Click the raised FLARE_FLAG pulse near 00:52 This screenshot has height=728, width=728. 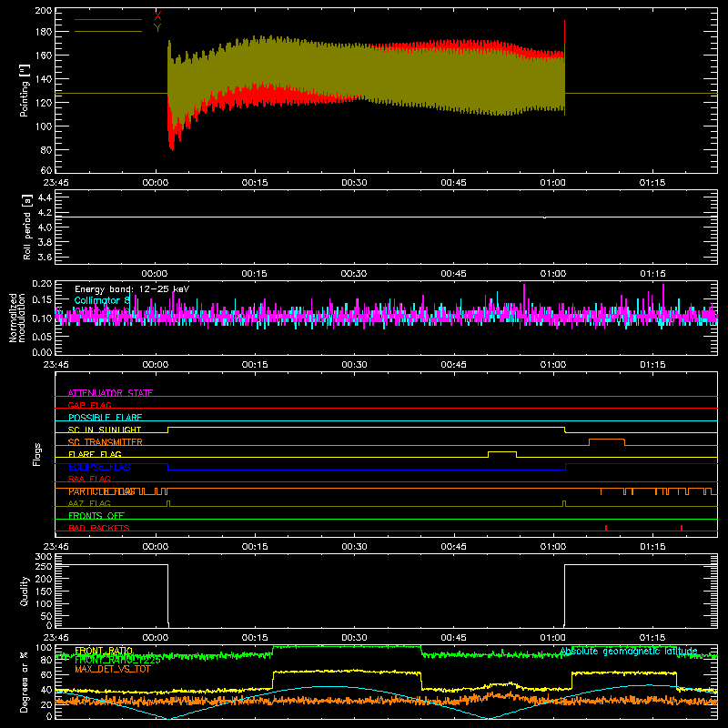pyautogui.click(x=502, y=451)
